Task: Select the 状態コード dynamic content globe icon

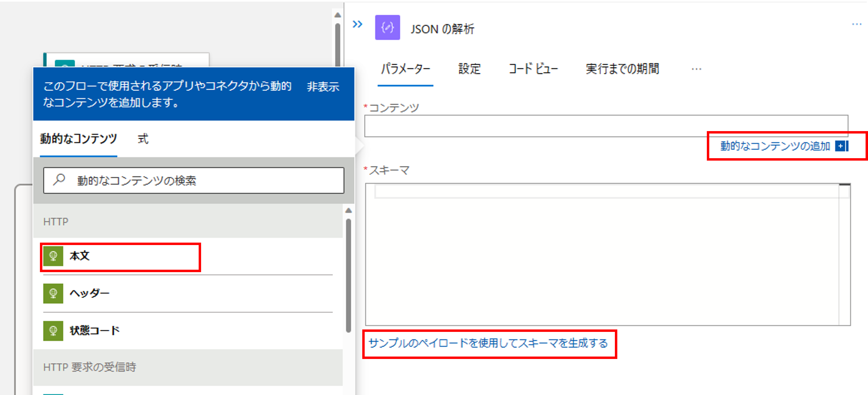Action: (53, 331)
